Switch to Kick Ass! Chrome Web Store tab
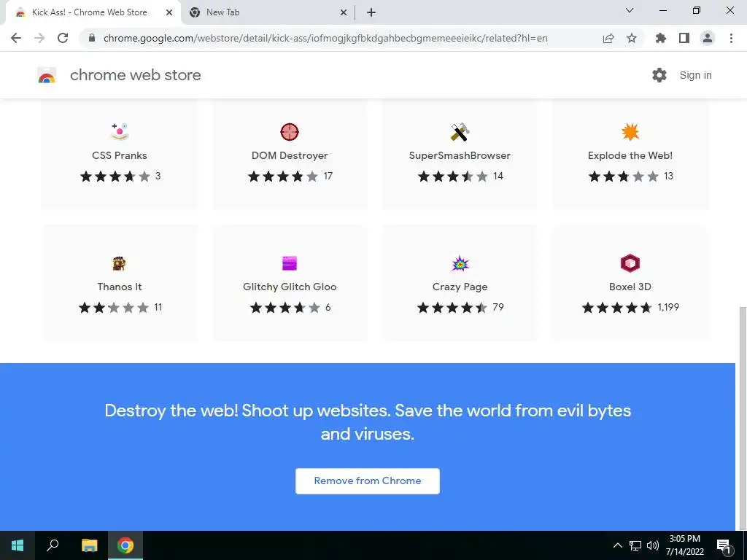 (93, 12)
